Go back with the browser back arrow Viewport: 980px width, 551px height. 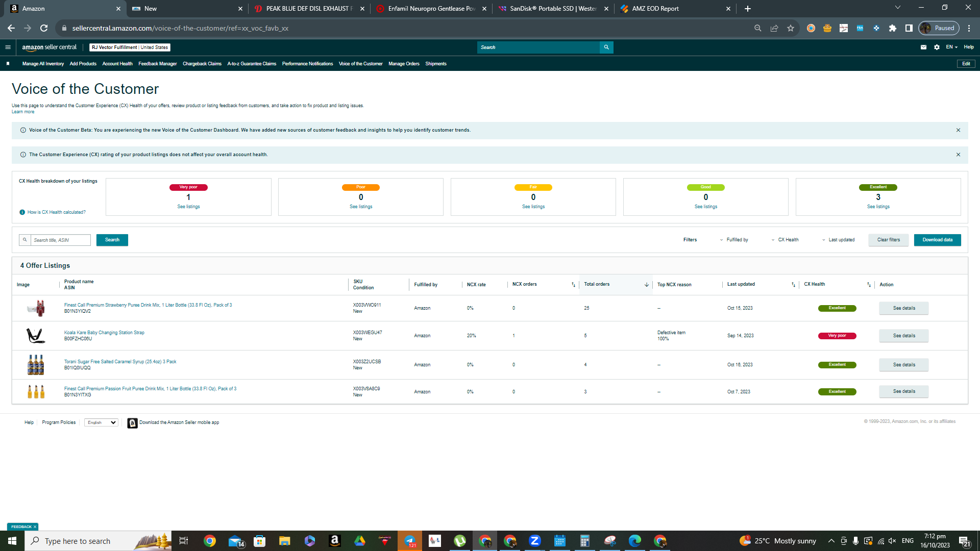(x=11, y=28)
